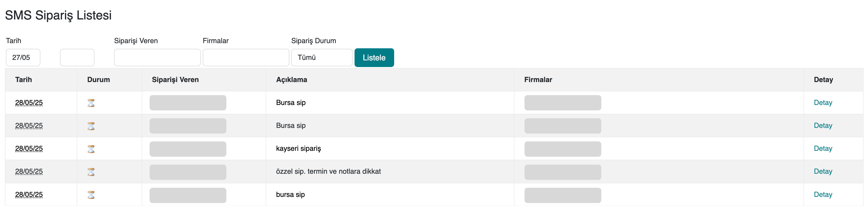
Task: Click the 28/05/25 date in first row
Action: 29,103
